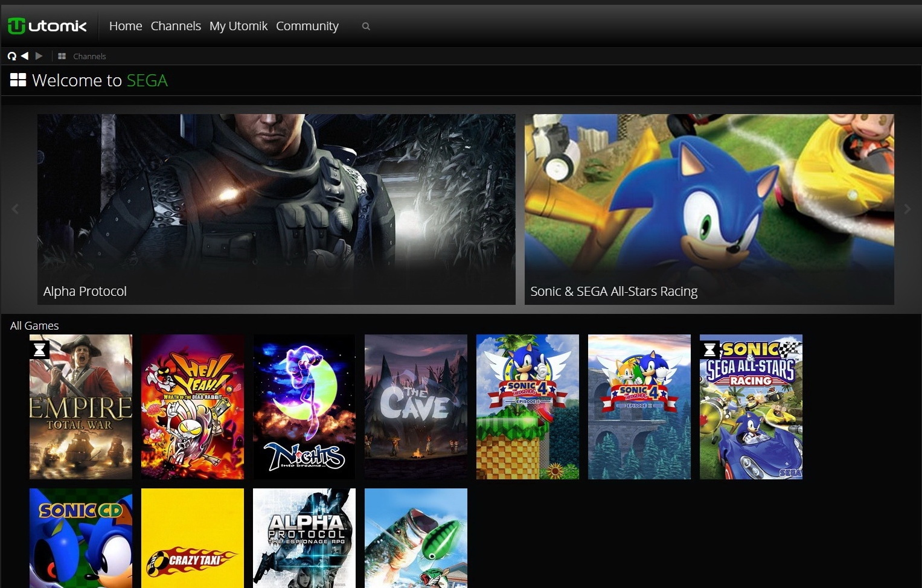This screenshot has width=922, height=588.
Task: Open Sonic & SEGA All-Stars Racing banner
Action: click(709, 209)
